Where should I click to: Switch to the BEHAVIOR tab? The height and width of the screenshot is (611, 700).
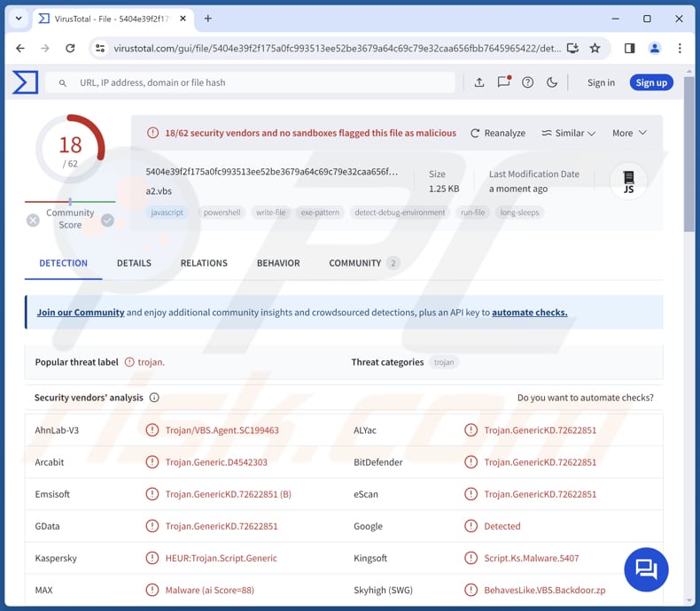[x=278, y=263]
